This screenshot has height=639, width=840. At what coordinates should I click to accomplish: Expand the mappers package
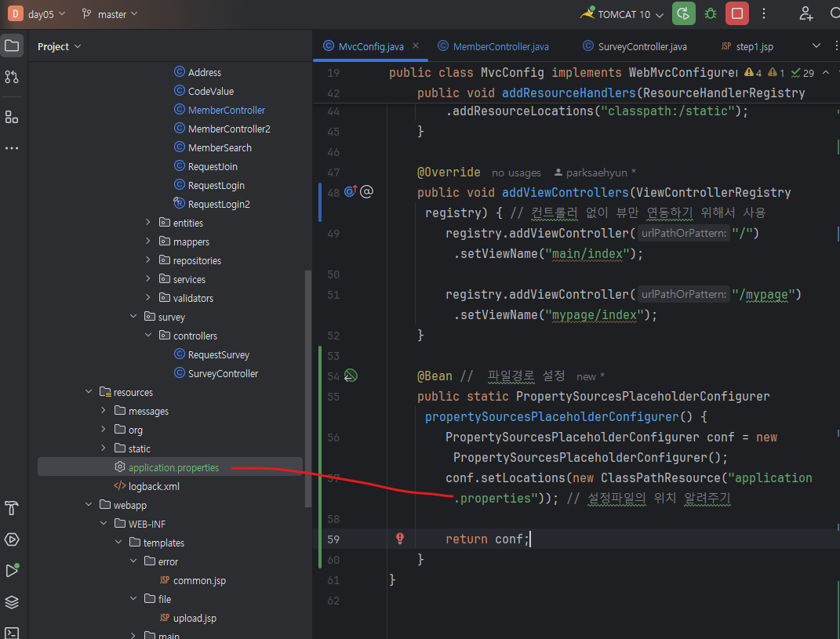[x=148, y=241]
